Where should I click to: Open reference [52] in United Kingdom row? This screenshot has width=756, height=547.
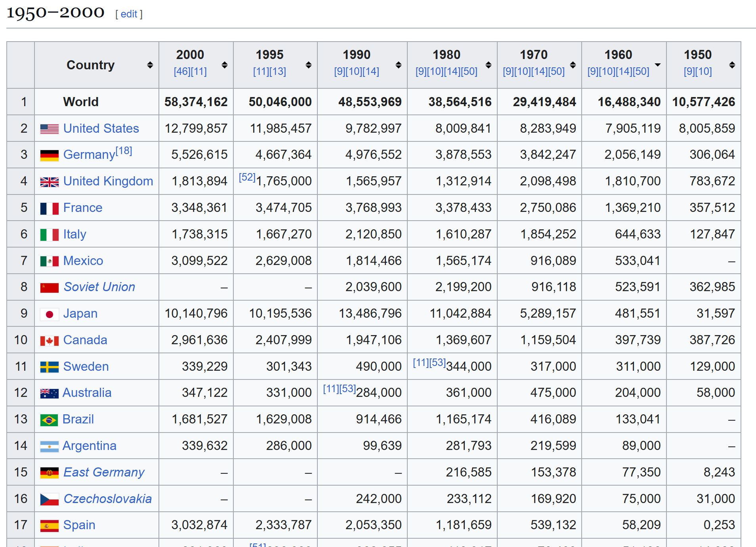pyautogui.click(x=247, y=177)
